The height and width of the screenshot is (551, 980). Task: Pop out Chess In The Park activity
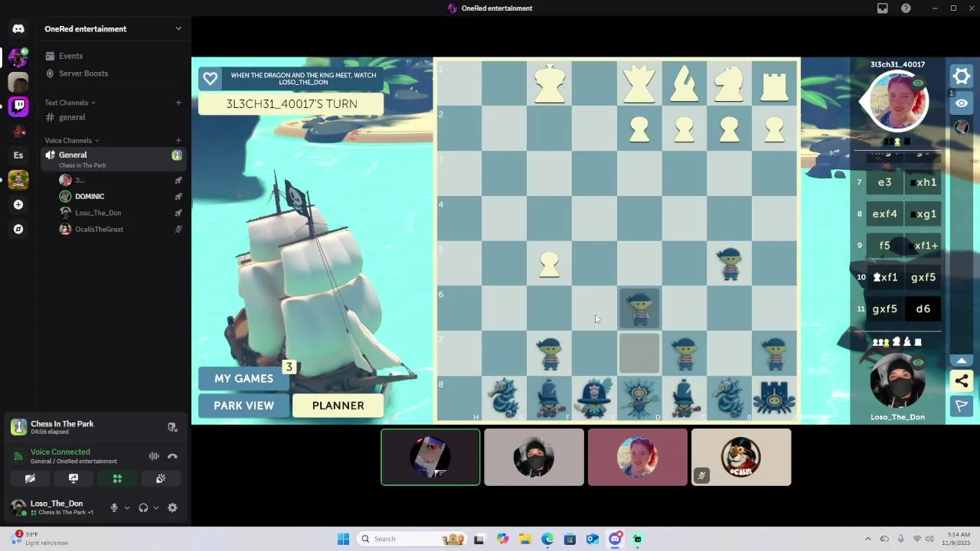click(172, 427)
